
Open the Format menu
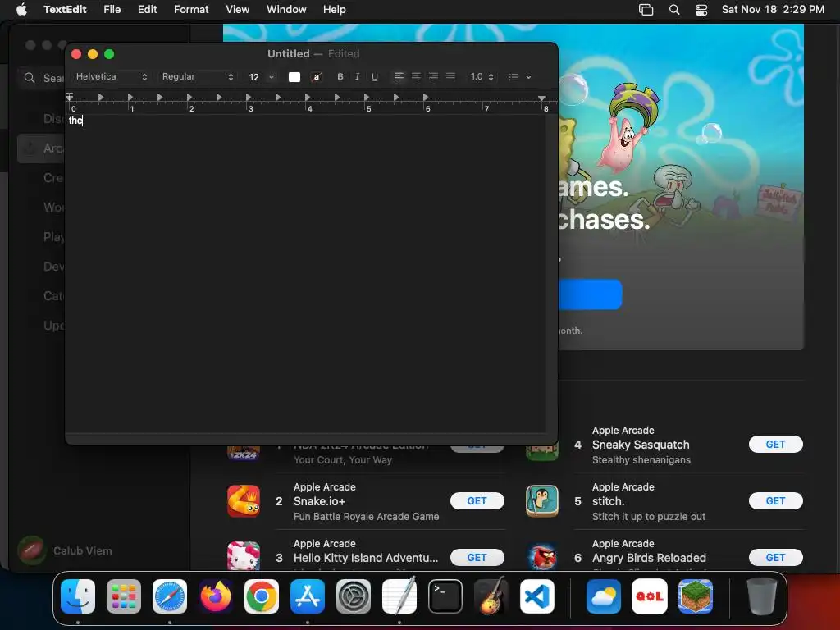191,9
